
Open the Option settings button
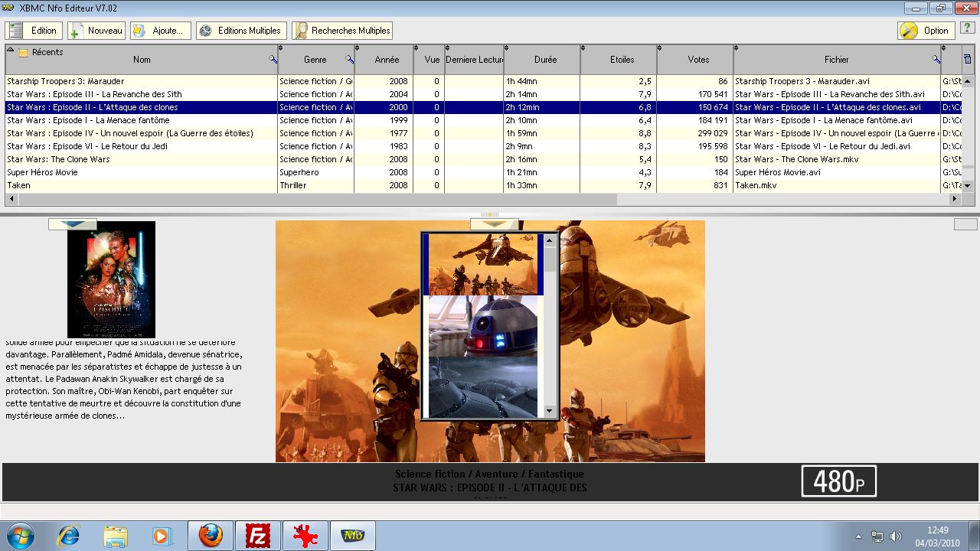(926, 31)
